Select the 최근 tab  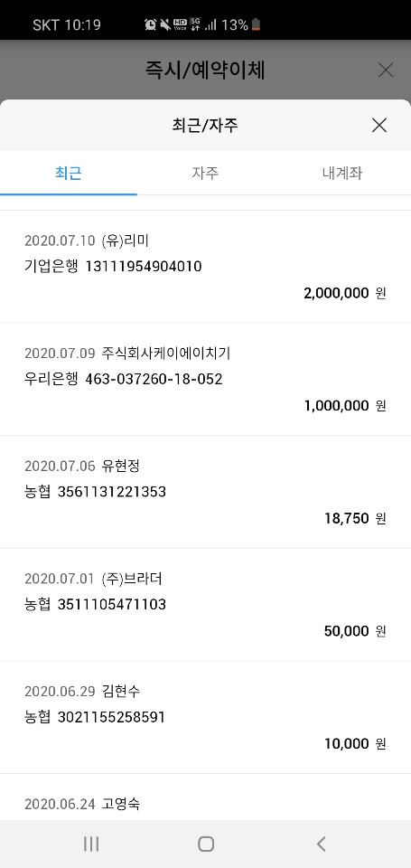[x=69, y=173]
